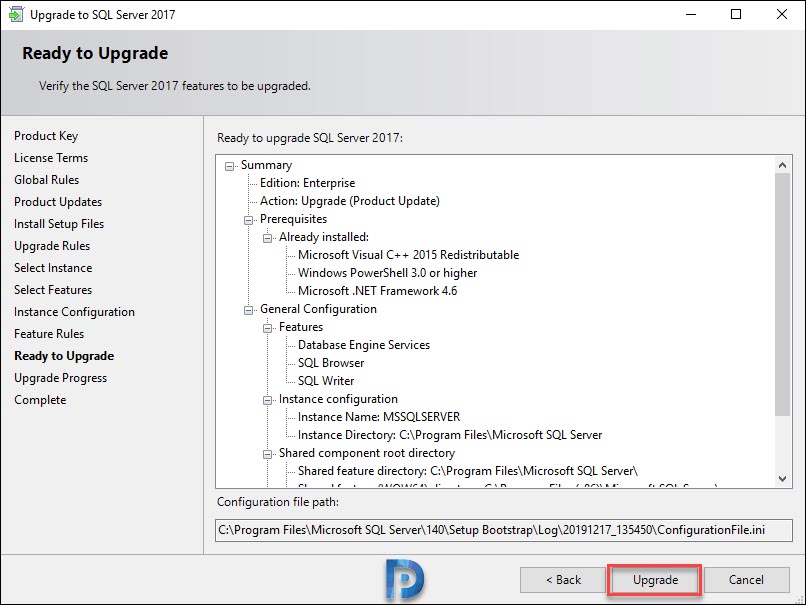Viewport: 806px width, 605px height.
Task: Select the Edition: Enterprise row
Action: pos(307,183)
